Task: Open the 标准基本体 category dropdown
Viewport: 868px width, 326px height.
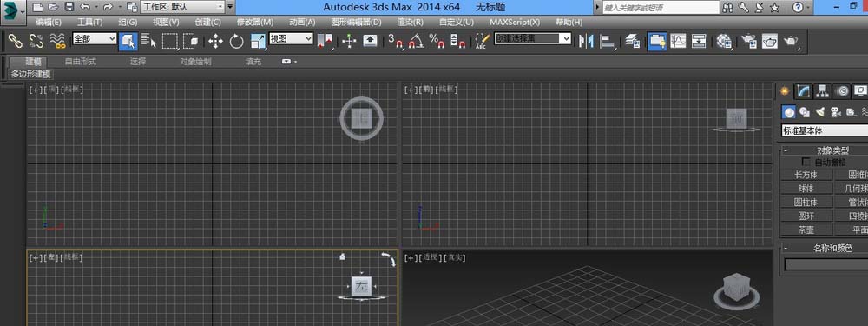Action: (825, 131)
